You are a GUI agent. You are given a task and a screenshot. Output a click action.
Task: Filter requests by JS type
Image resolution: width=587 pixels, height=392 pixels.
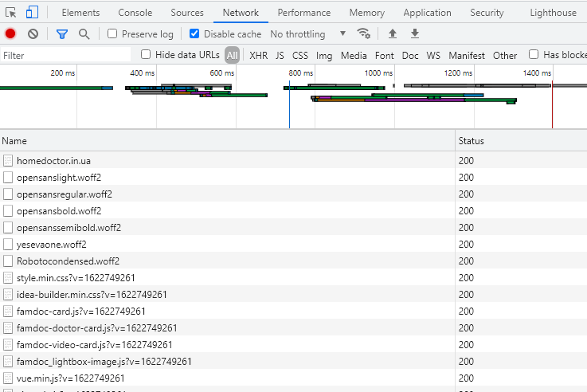point(280,56)
